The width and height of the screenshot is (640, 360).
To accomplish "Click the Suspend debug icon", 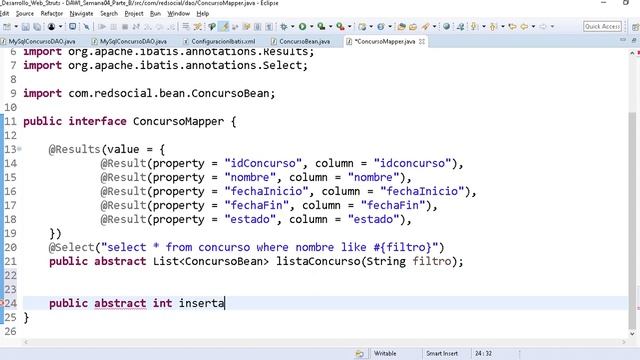I will (113, 27).
